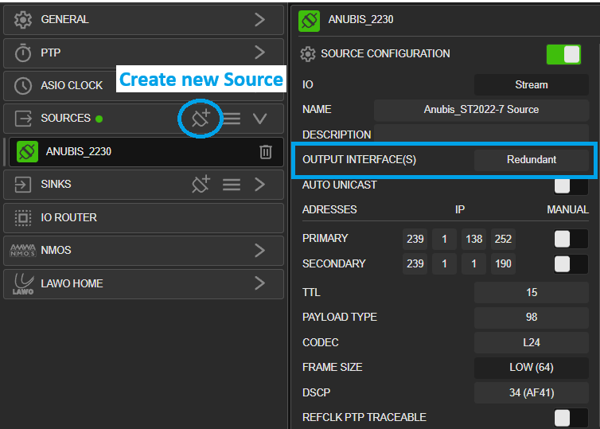Click the SINKS input arrow icon

(23, 184)
